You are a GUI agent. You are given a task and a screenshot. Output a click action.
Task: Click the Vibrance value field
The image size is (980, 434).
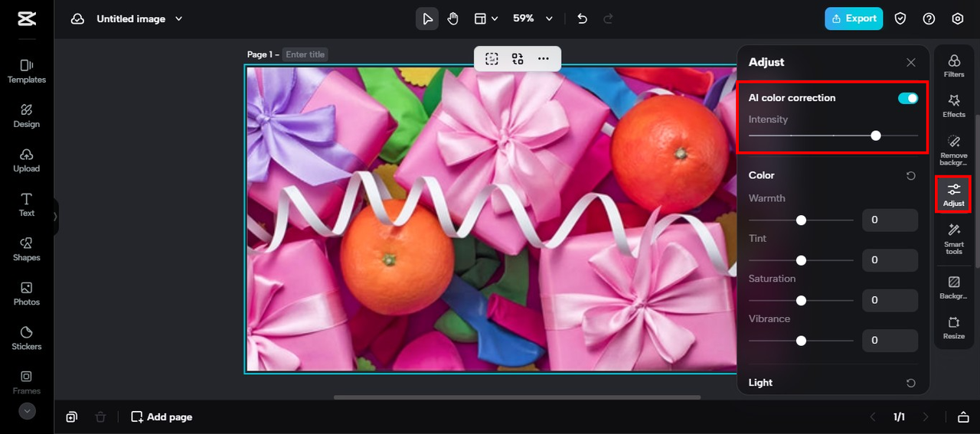[890, 341]
